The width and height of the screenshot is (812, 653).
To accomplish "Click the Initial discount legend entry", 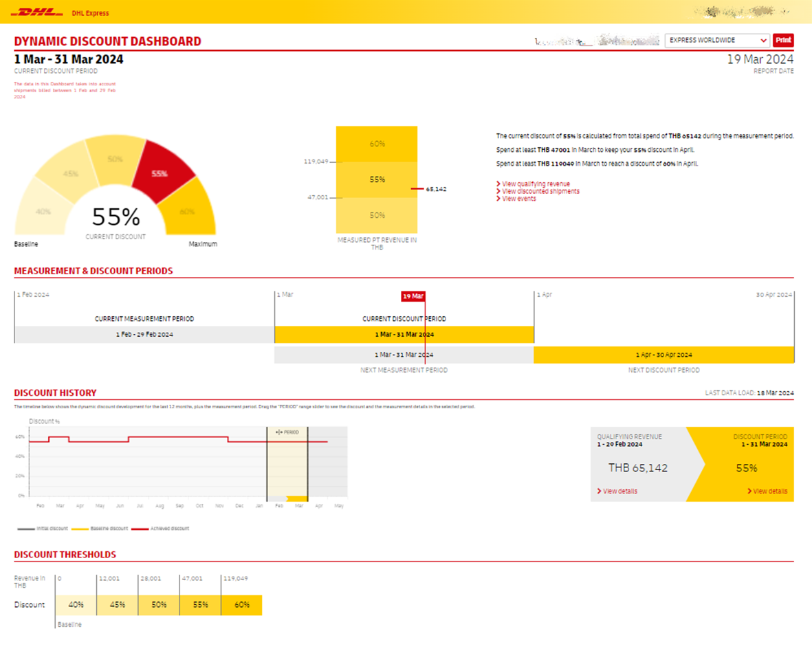I will pyautogui.click(x=43, y=529).
